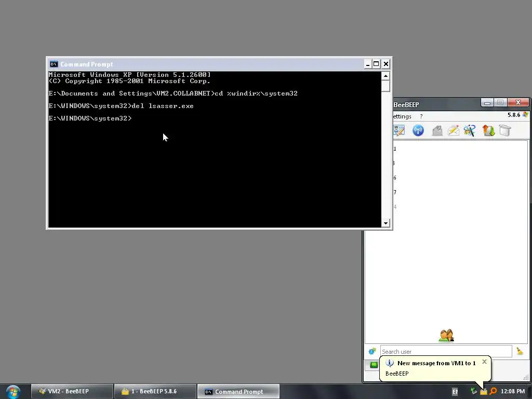This screenshot has width=532, height=399.
Task: Switch to VM2 - BeeBEEP taskbar button
Action: [x=72, y=391]
